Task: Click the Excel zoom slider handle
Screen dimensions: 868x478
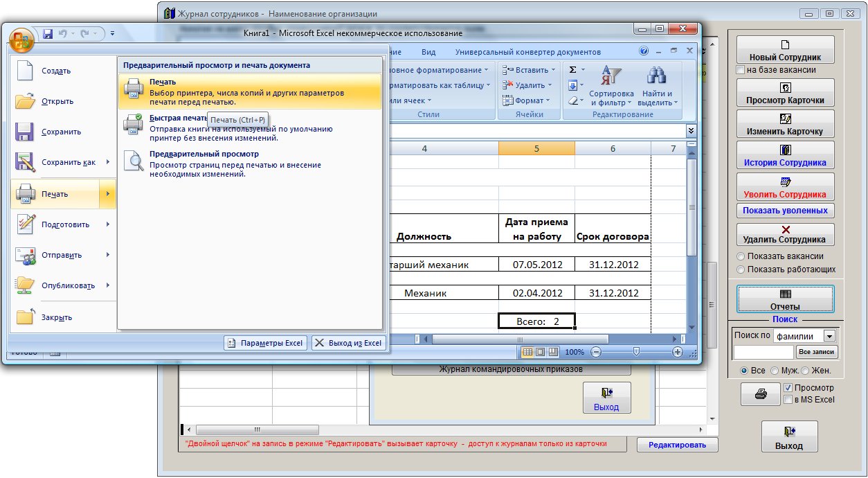Action: pos(636,352)
